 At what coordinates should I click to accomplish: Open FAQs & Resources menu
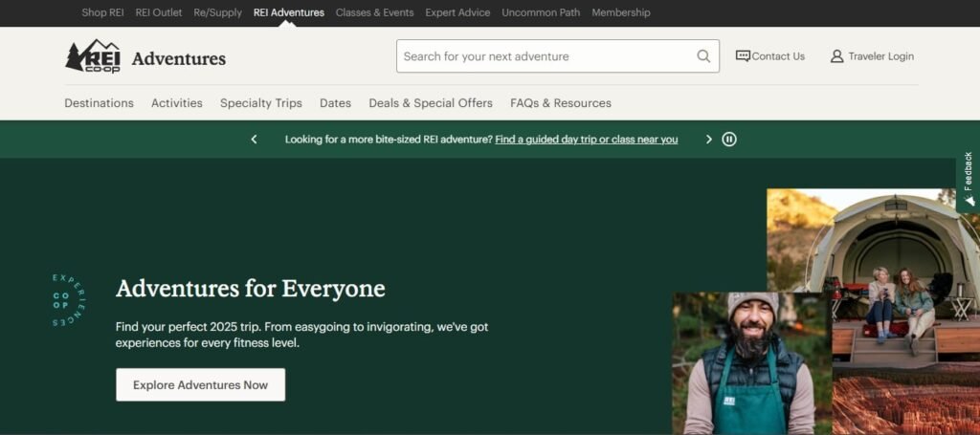pos(561,103)
